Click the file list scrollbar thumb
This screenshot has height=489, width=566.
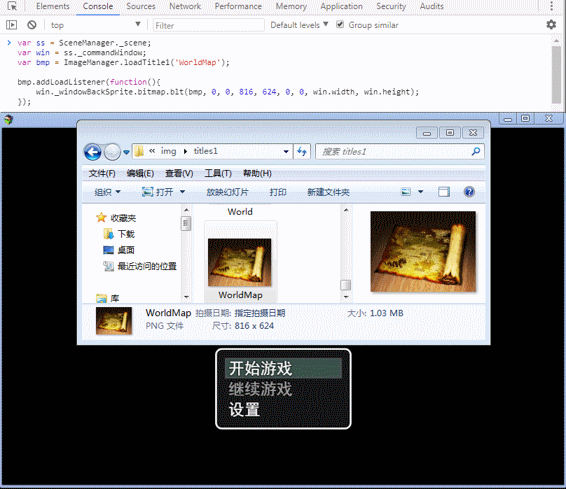click(345, 285)
